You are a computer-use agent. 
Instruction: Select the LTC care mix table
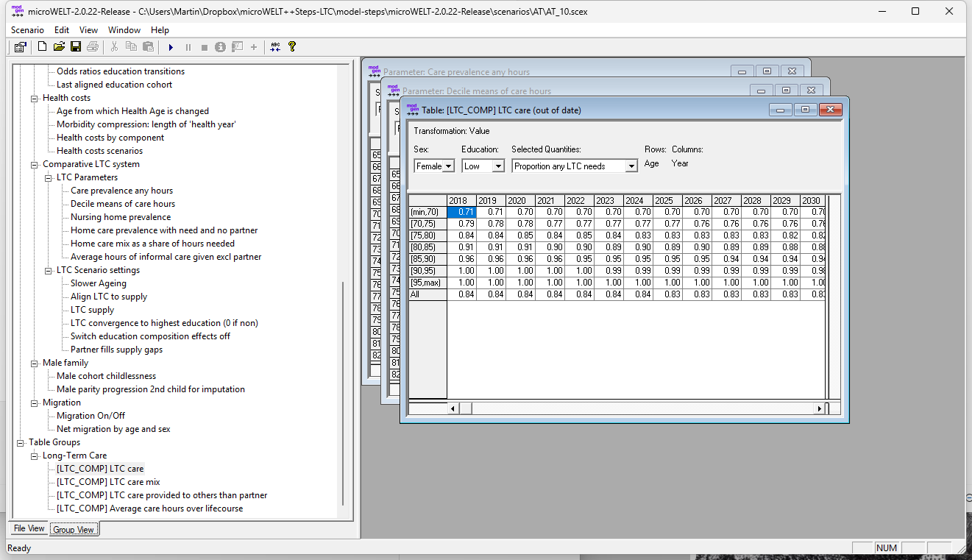coord(108,482)
